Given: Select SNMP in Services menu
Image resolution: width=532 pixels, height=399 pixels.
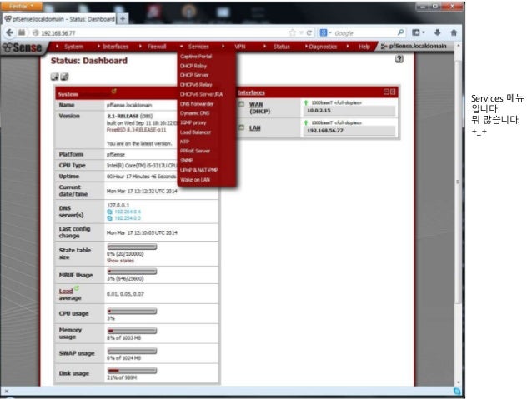Looking at the screenshot, I should pos(187,160).
